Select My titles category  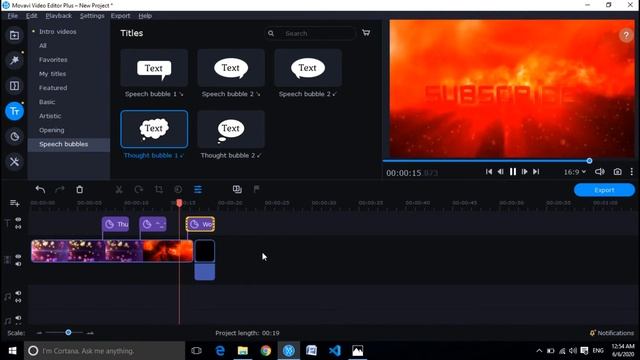coord(52,74)
